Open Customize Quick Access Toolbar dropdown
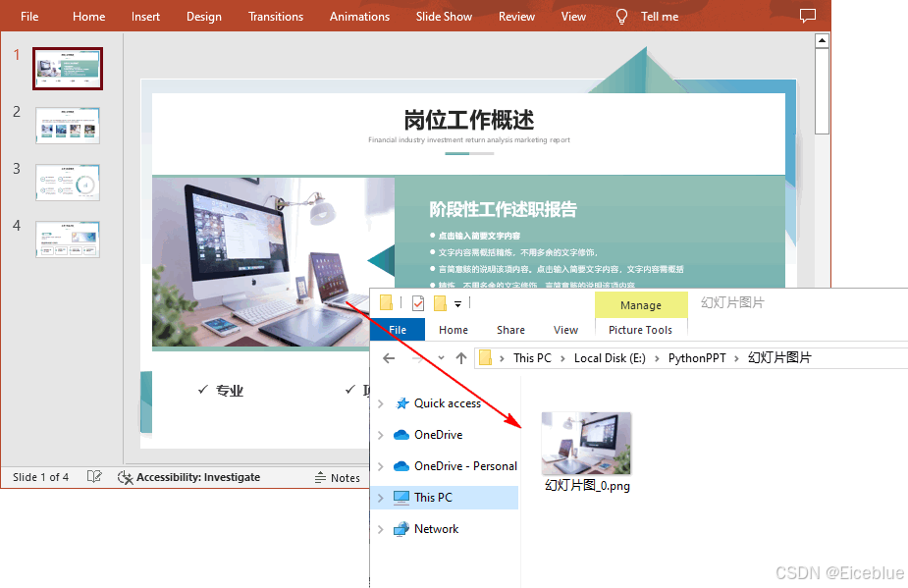This screenshot has height=588, width=908. [x=457, y=303]
